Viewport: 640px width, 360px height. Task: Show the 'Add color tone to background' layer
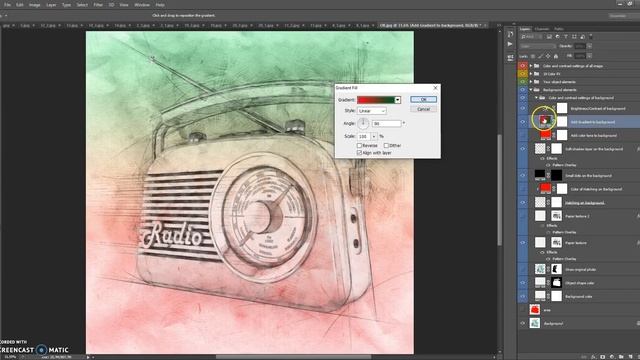[522, 136]
